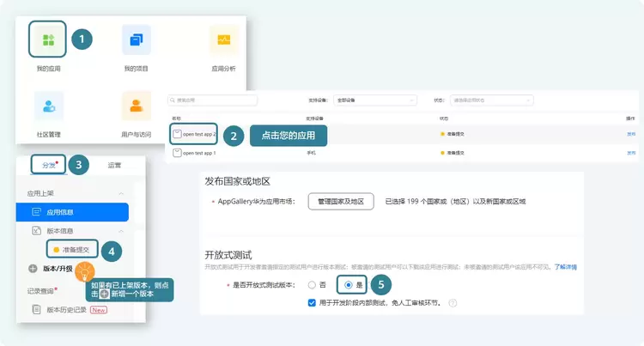Click the 版本历史记录 document icon

pyautogui.click(x=35, y=309)
